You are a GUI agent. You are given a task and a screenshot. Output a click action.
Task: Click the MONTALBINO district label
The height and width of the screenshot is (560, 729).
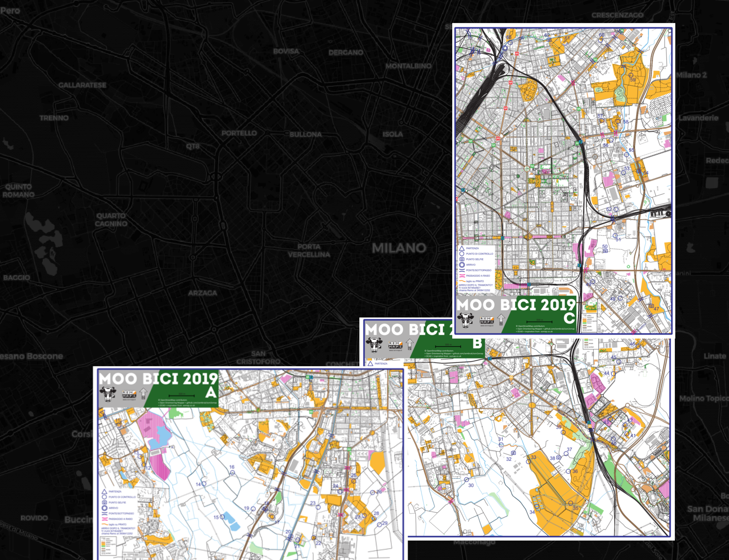pyautogui.click(x=408, y=66)
